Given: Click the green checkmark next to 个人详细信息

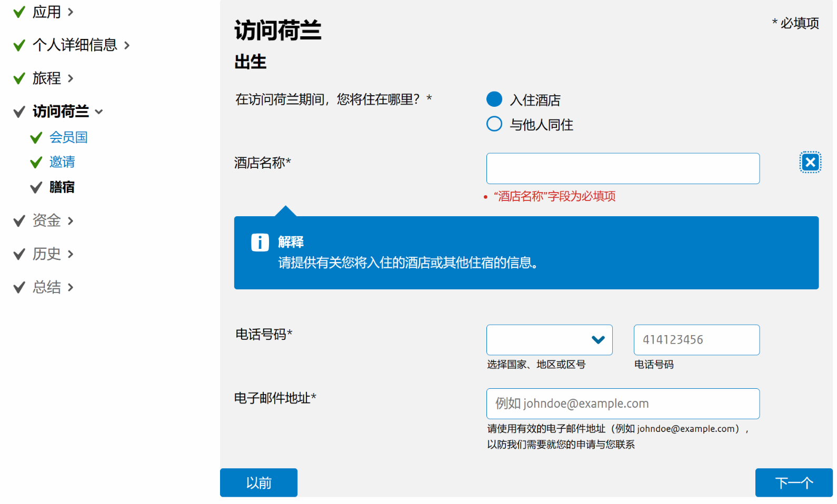Looking at the screenshot, I should tap(19, 45).
